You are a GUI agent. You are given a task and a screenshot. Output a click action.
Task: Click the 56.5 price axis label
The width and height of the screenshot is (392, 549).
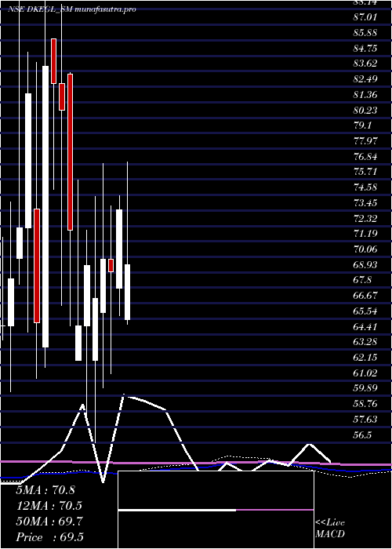362,434
